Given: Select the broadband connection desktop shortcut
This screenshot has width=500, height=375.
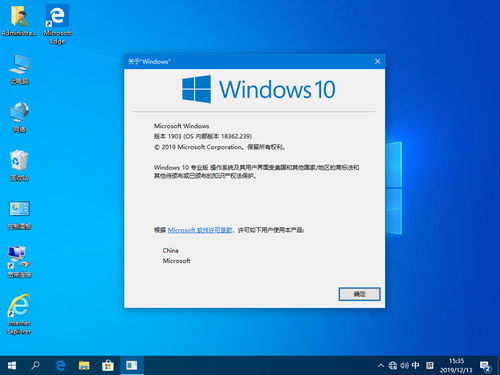Looking at the screenshot, I should point(19,262).
